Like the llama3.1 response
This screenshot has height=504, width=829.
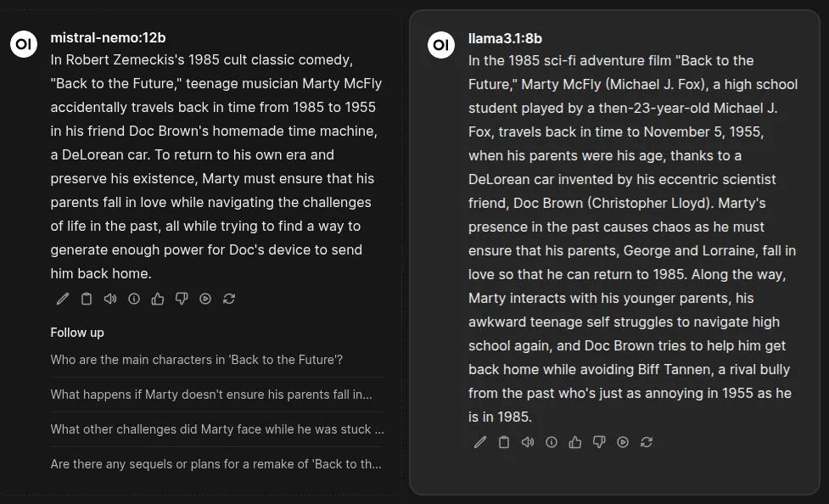click(575, 442)
